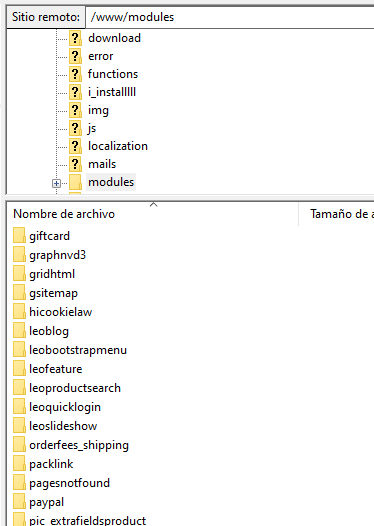Click the unknown-folder icon beside error
Image resolution: width=374 pixels, height=526 pixels.
[x=75, y=56]
